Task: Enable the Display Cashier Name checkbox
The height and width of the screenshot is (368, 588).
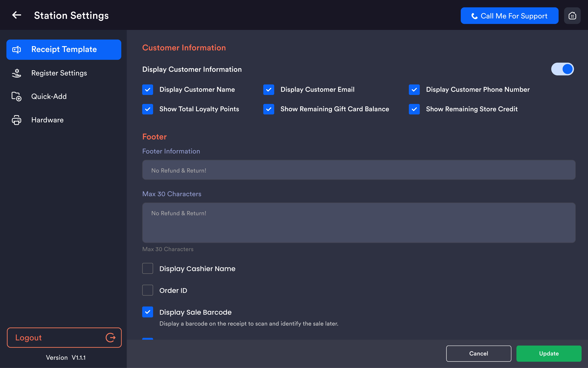Action: 148,268
